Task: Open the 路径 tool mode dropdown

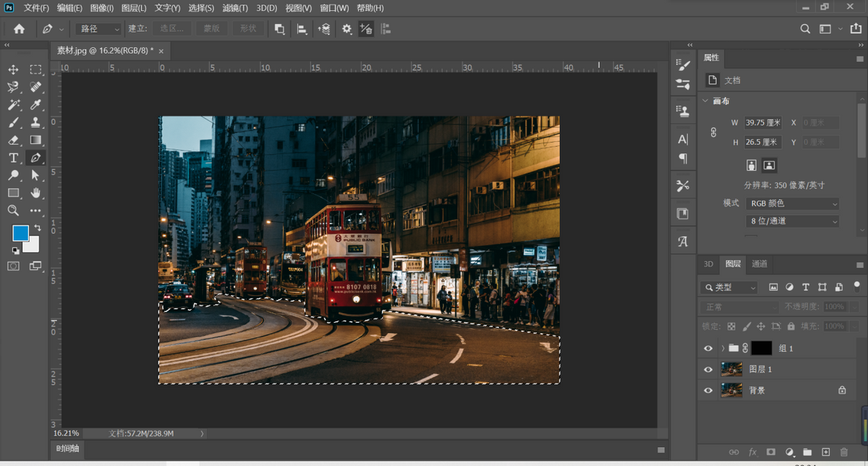Action: click(98, 29)
